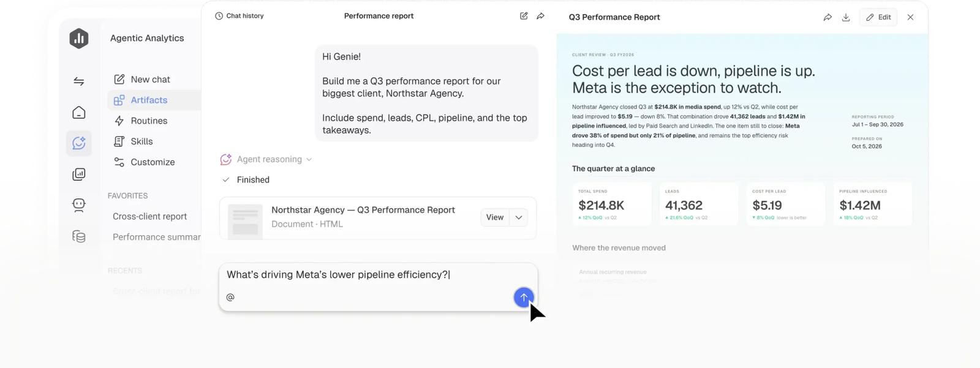Click the Leads 41,362 card
980x368 pixels.
tap(699, 204)
